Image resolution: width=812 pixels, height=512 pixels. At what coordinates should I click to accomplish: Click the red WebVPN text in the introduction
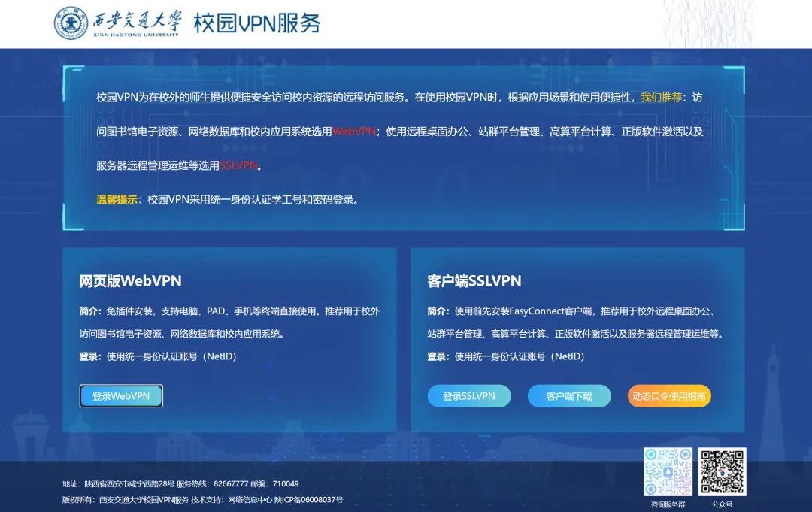click(x=354, y=132)
